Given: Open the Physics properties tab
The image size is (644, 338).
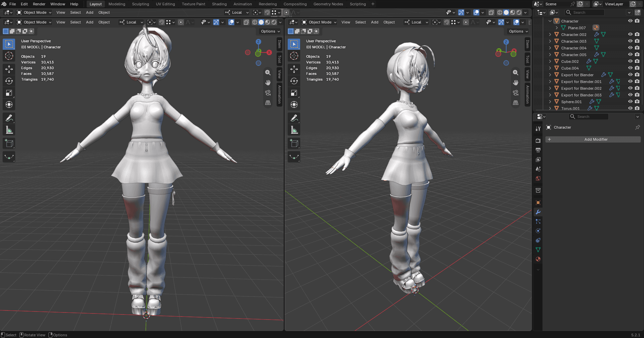Looking at the screenshot, I should [538, 231].
